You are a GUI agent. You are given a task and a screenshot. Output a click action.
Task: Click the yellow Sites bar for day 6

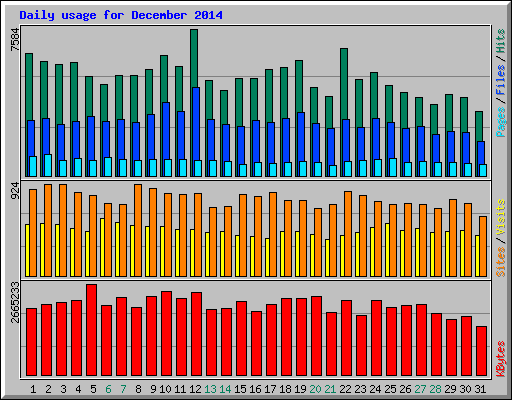[x=102, y=247]
